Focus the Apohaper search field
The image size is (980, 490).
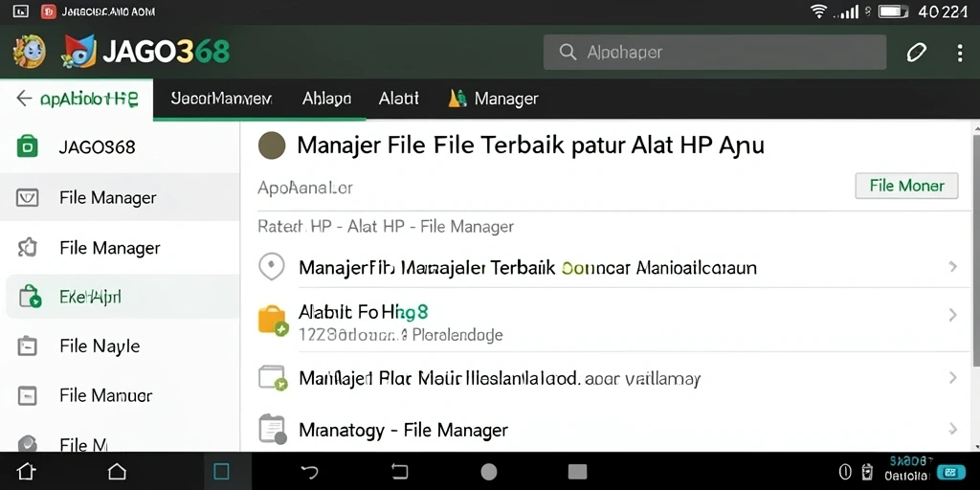pyautogui.click(x=714, y=52)
